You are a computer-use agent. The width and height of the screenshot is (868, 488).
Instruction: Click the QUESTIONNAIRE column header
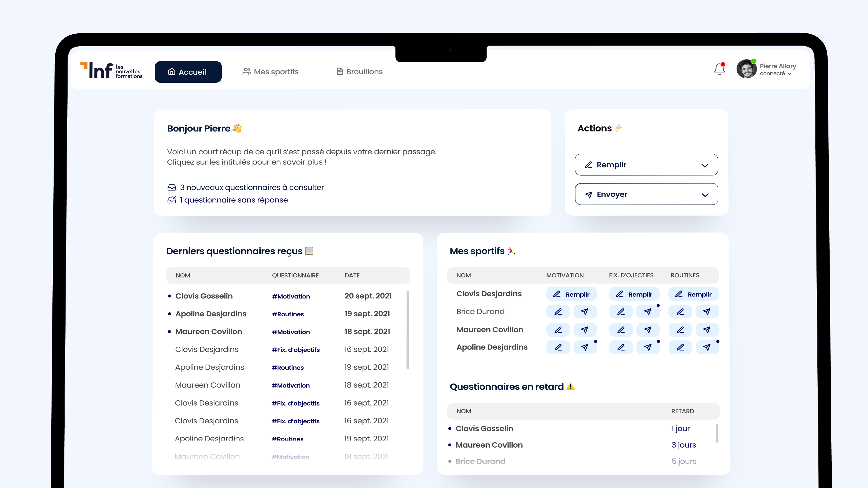[295, 275]
